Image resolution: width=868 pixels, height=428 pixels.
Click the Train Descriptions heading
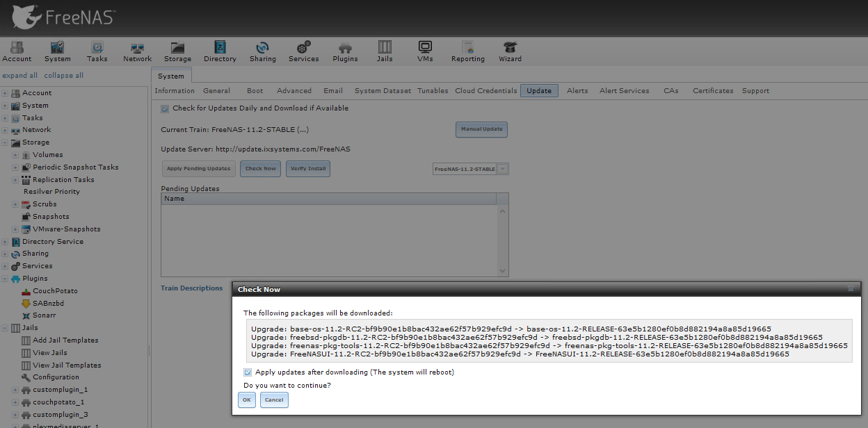(x=191, y=288)
